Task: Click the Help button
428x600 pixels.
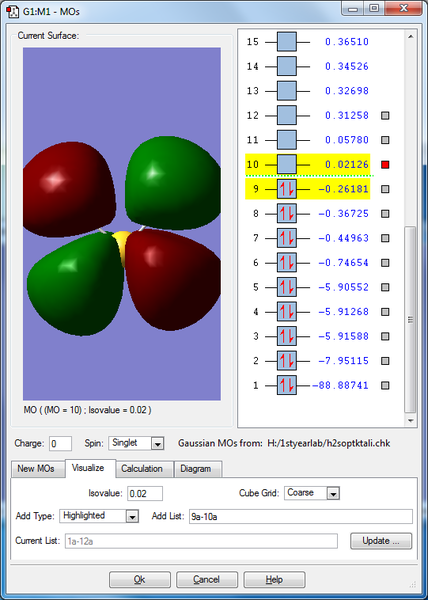Action: coord(274,580)
